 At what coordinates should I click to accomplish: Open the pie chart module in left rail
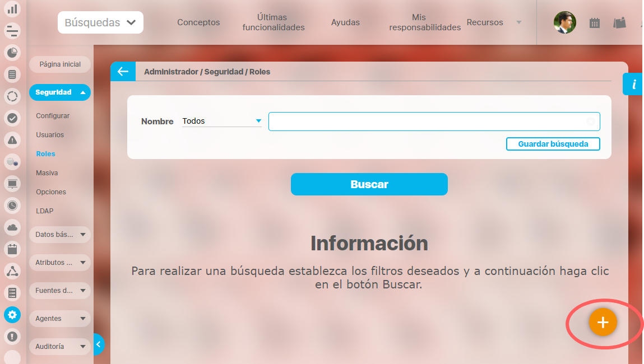[x=12, y=53]
